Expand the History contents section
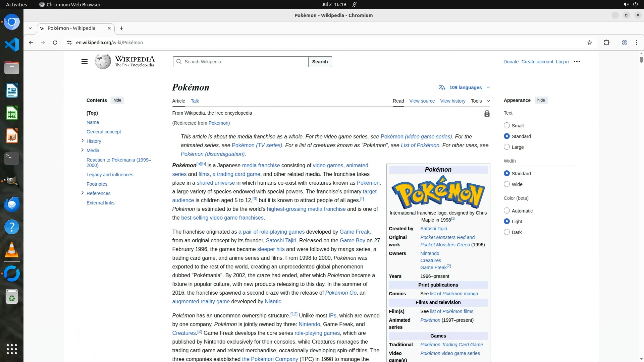The height and width of the screenshot is (362, 644). point(83,141)
